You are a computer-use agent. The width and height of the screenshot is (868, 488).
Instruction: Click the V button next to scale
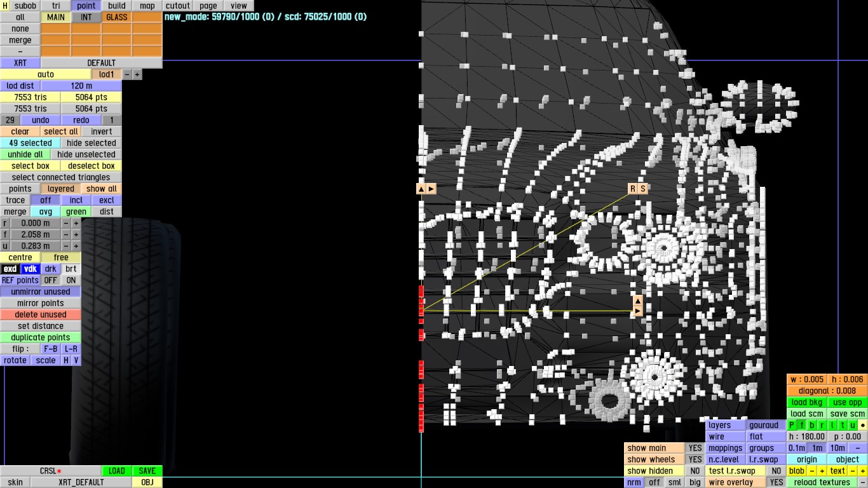click(76, 360)
